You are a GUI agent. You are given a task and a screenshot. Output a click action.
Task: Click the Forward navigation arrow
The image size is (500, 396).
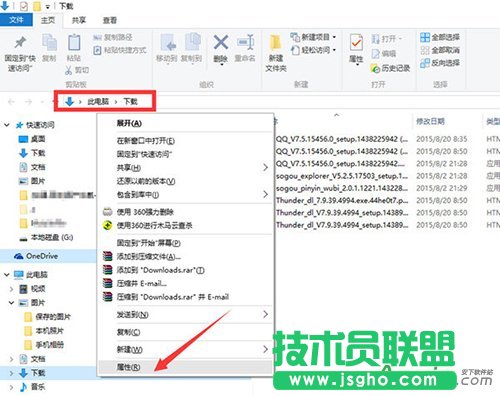click(x=28, y=102)
